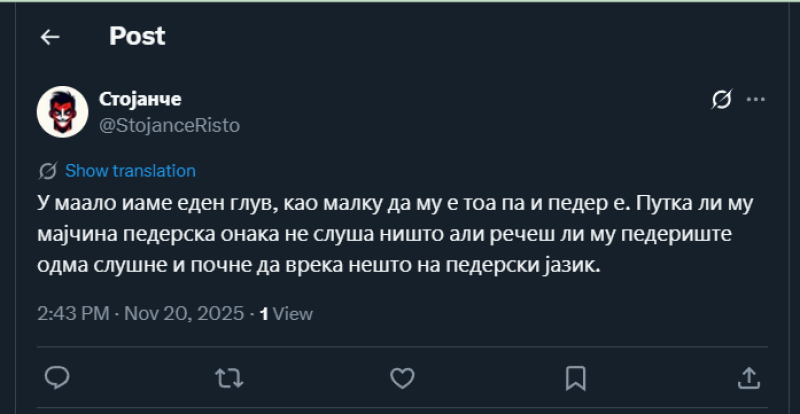Open the share icon options
800x414 pixels.
[x=748, y=377]
